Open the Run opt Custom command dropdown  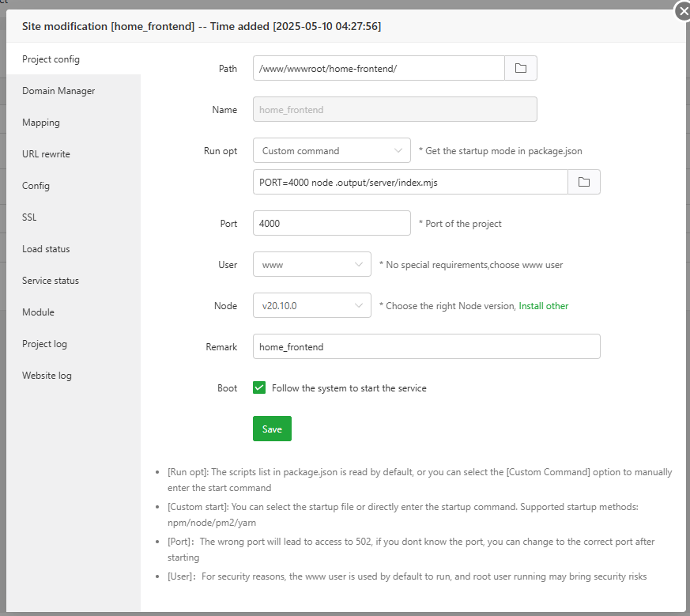(331, 151)
